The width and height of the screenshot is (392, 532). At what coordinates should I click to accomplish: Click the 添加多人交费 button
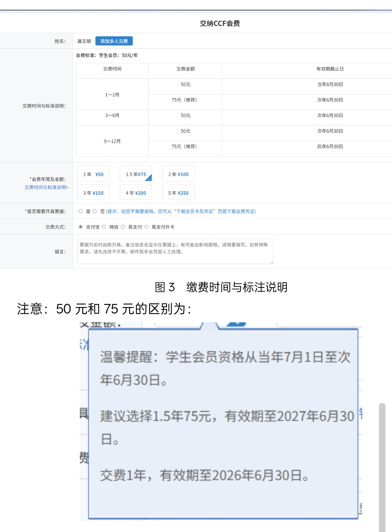coord(114,41)
